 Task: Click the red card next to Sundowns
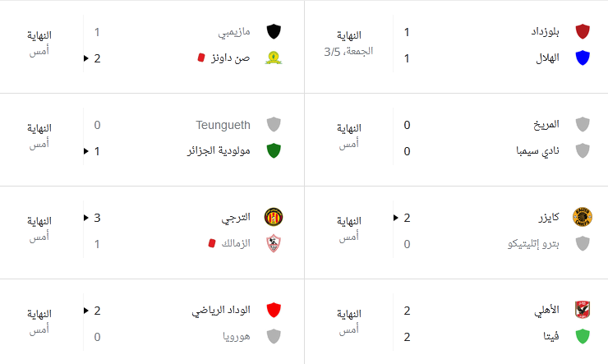[x=200, y=58]
